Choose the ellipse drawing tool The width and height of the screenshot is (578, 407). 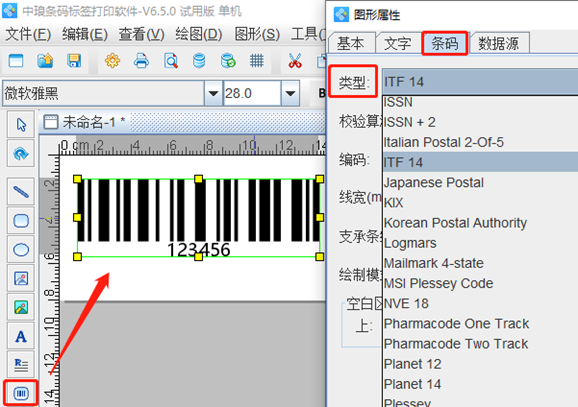click(x=21, y=250)
